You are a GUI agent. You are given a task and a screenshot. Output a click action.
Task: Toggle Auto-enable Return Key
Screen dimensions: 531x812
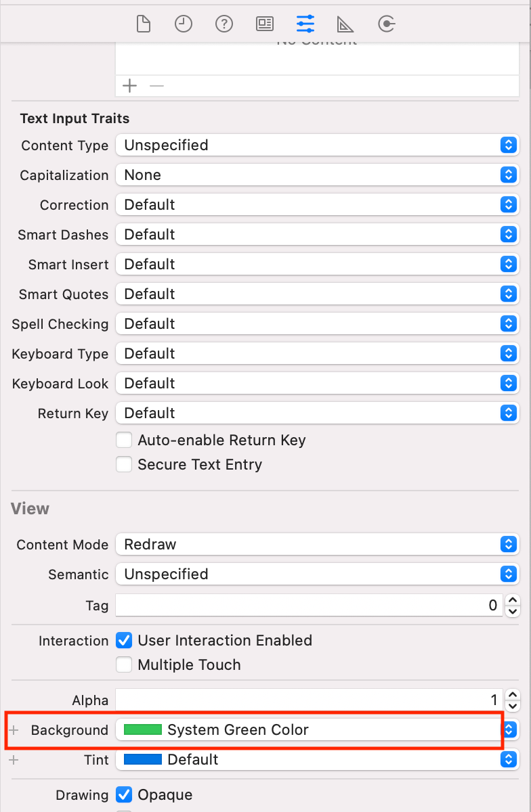pos(124,440)
